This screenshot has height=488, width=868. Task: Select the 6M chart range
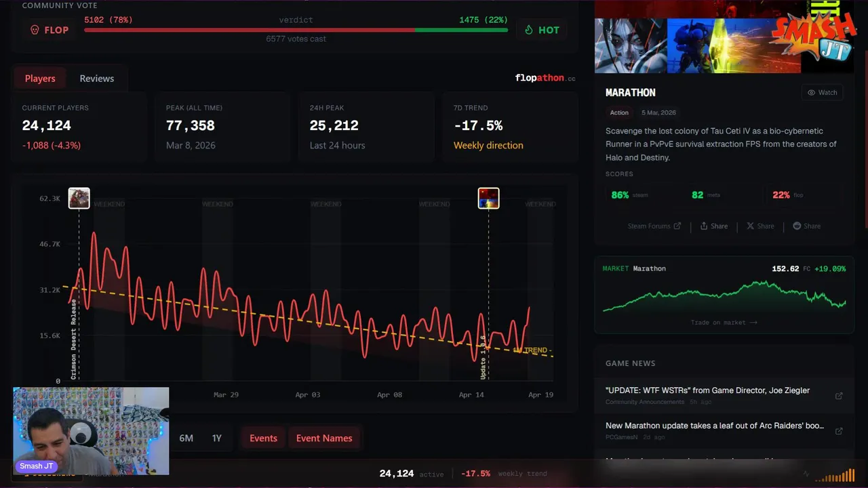coord(186,438)
